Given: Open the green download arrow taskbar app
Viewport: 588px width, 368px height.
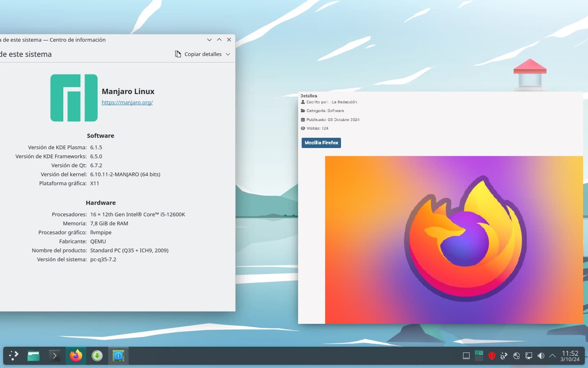Looking at the screenshot, I should pyautogui.click(x=97, y=356).
